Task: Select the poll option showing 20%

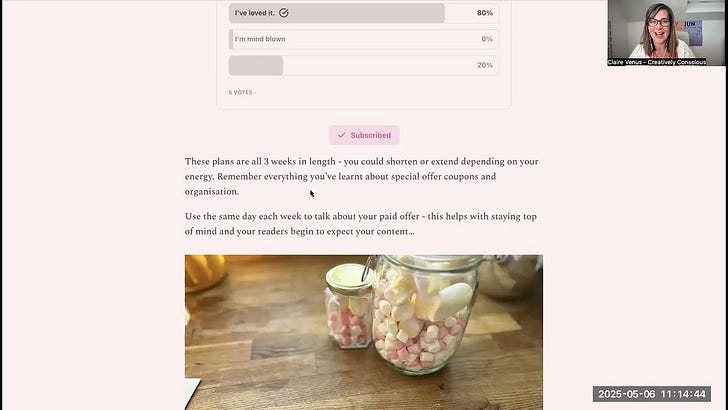Action: [x=364, y=65]
